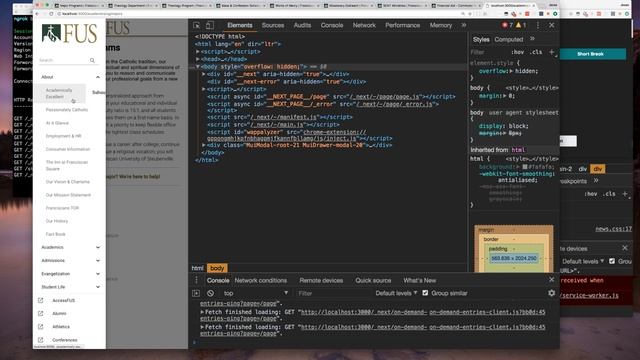Viewport: 640px width, 360px height.
Task: Open the Console tab in top bar
Action: 332,25
